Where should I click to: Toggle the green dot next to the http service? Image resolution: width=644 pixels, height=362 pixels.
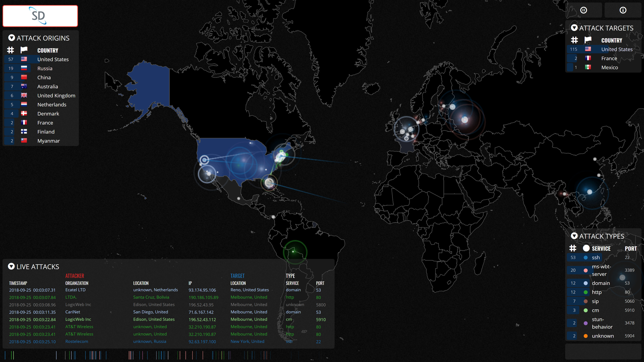[585, 292]
